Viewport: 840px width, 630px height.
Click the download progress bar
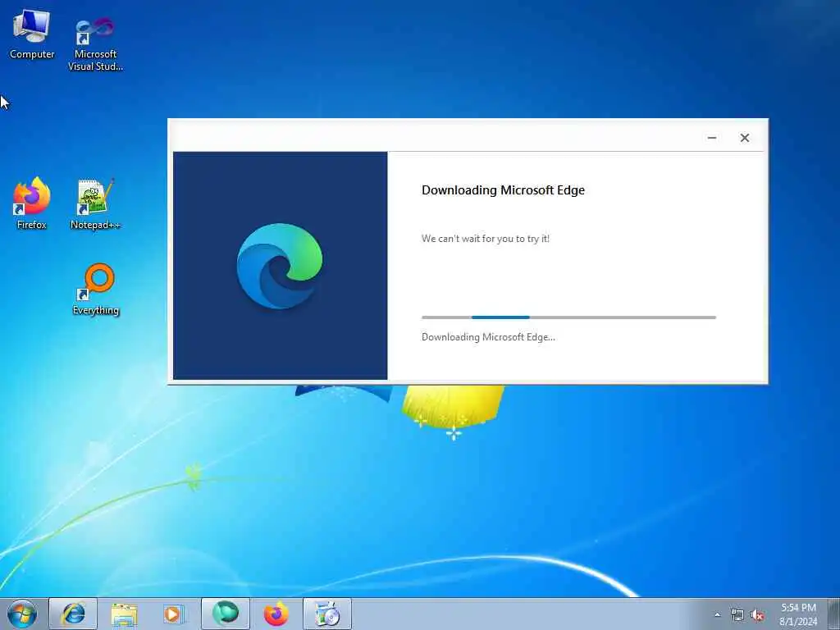[x=568, y=317]
